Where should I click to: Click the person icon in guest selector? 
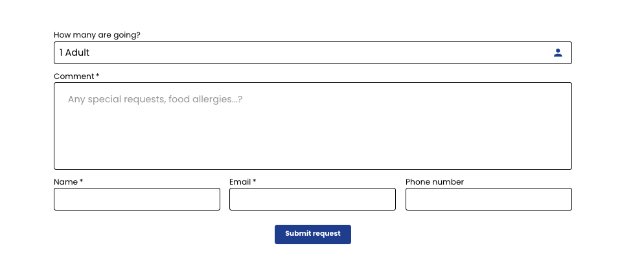pos(558,52)
